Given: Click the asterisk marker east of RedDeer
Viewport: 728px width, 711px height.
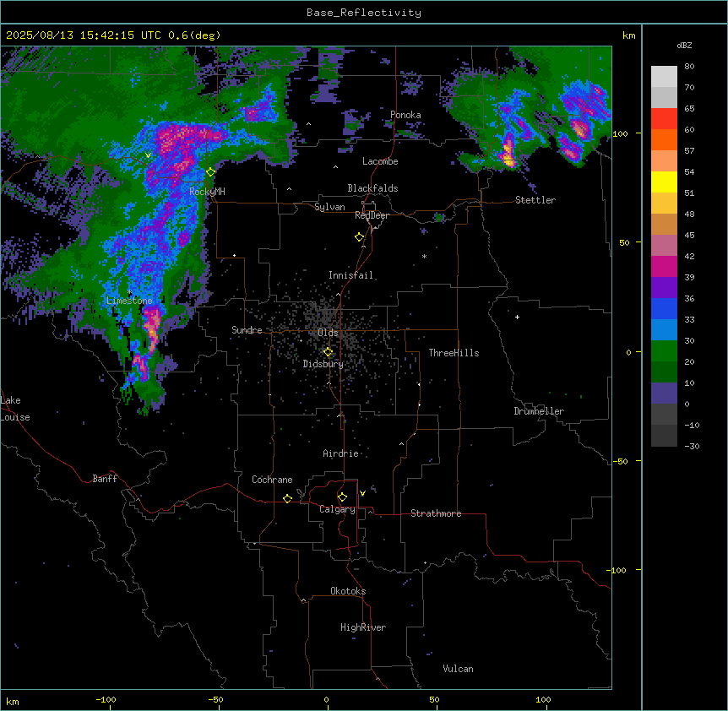Looking at the screenshot, I should click(424, 257).
